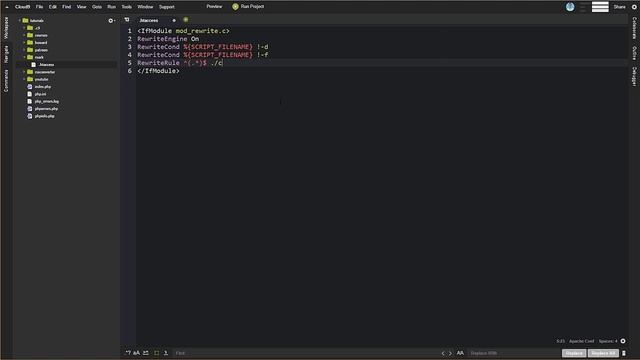Screen dimensions: 640x360
Task: Open the File menu
Action: click(x=39, y=7)
